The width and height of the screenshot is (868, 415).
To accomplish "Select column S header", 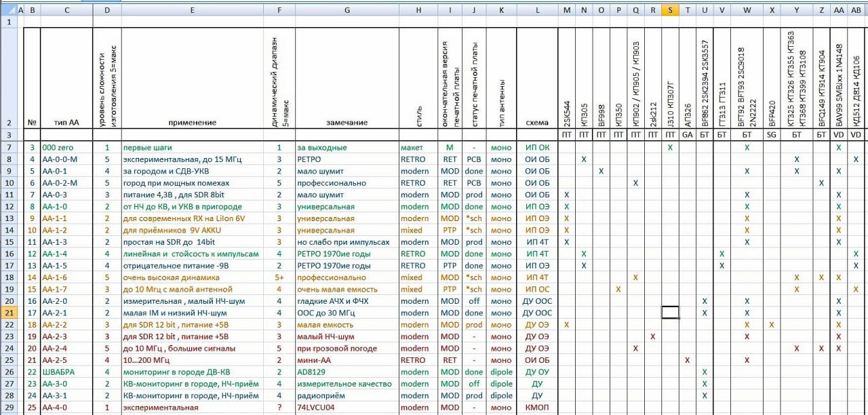I will [670, 9].
